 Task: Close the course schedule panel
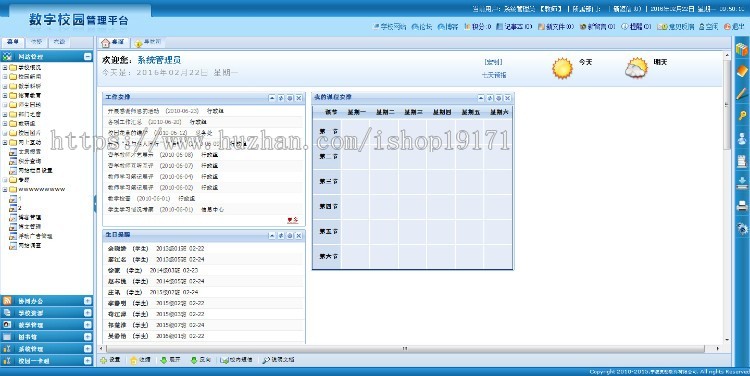(508, 98)
